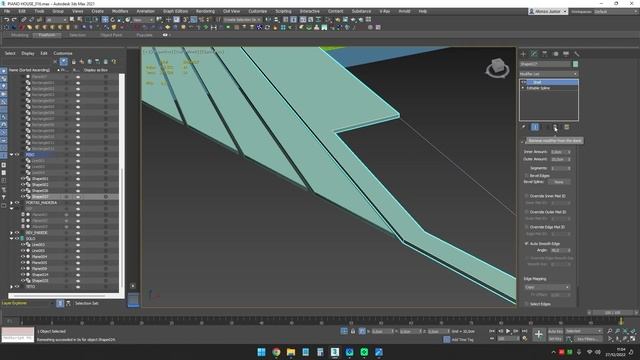Select Shape027 in Scene Explorer list
Viewport: 640px width, 360px height.
(x=40, y=197)
